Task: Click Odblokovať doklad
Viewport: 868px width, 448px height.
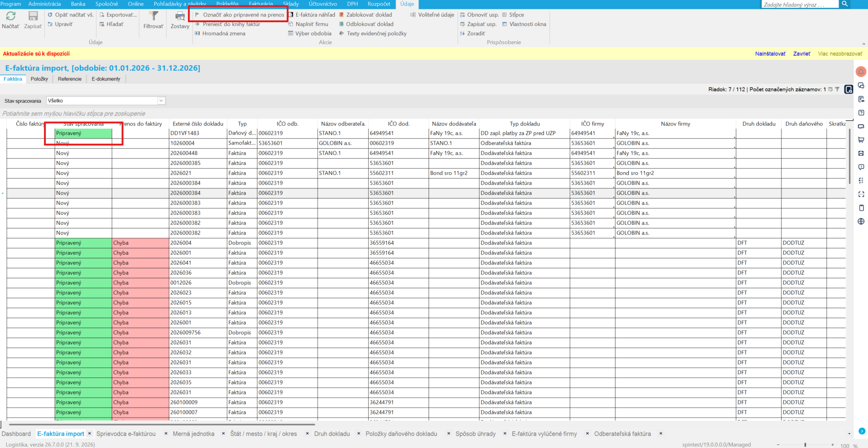Action: pyautogui.click(x=366, y=24)
